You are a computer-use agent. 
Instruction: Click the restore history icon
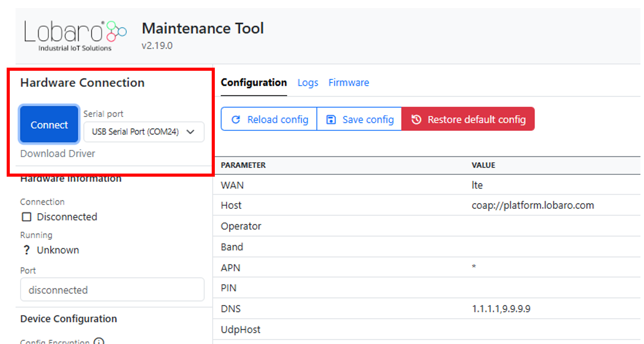(x=416, y=120)
